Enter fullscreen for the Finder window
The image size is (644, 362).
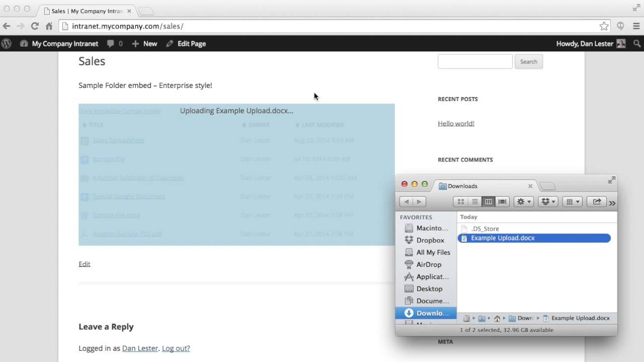611,180
